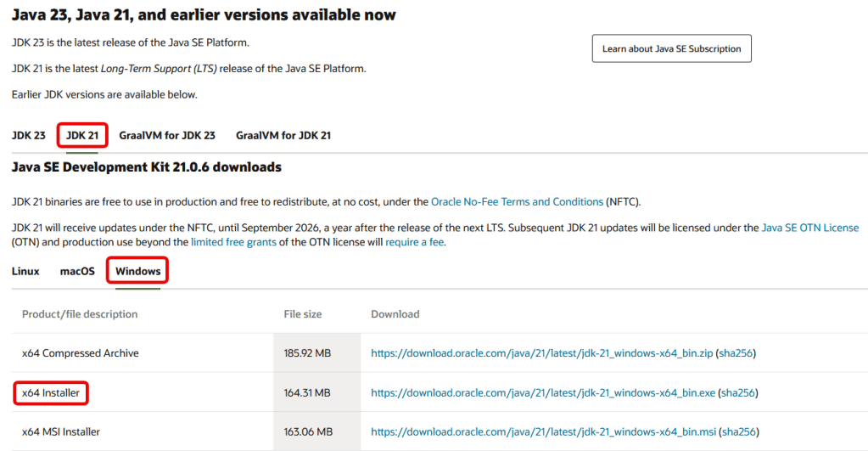Click the x64 Installer row label
The height and width of the screenshot is (451, 868).
coord(52,392)
